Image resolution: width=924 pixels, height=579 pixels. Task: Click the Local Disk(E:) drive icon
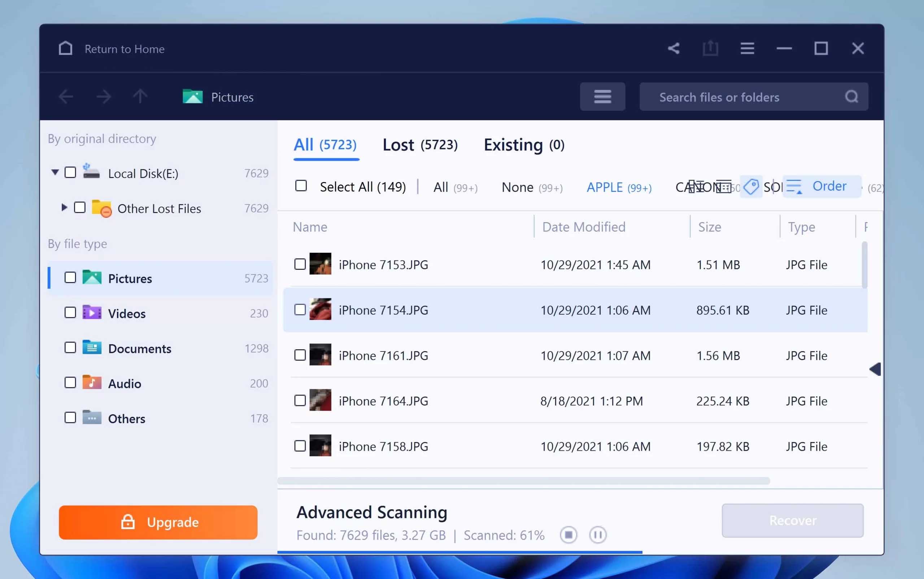click(91, 172)
